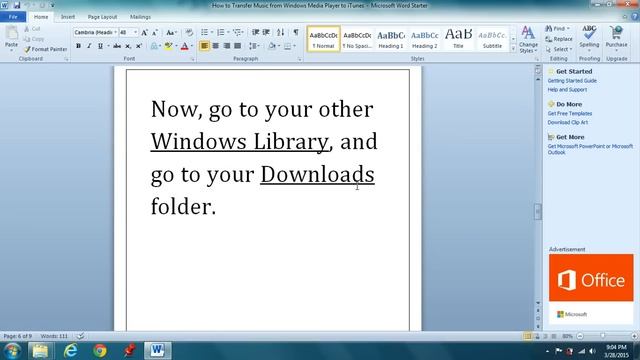The width and height of the screenshot is (640, 360).
Task: Click the vertical scrollbar thumb
Action: click(538, 211)
